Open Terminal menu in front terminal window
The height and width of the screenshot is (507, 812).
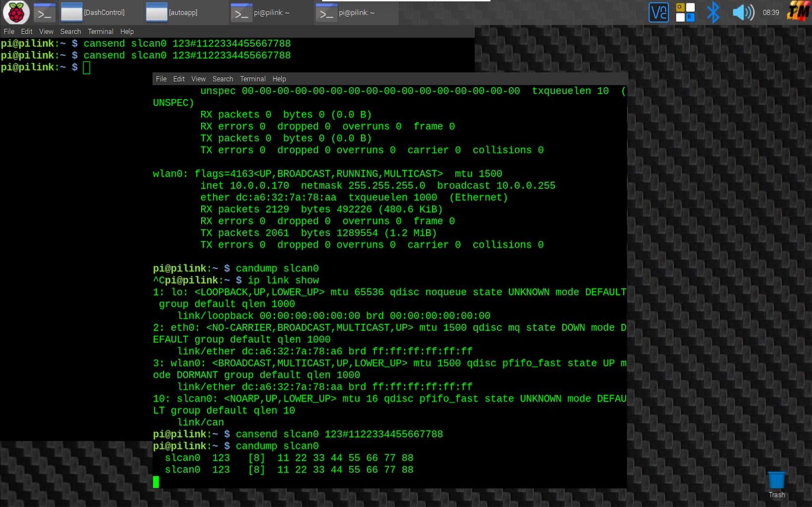[253, 79]
